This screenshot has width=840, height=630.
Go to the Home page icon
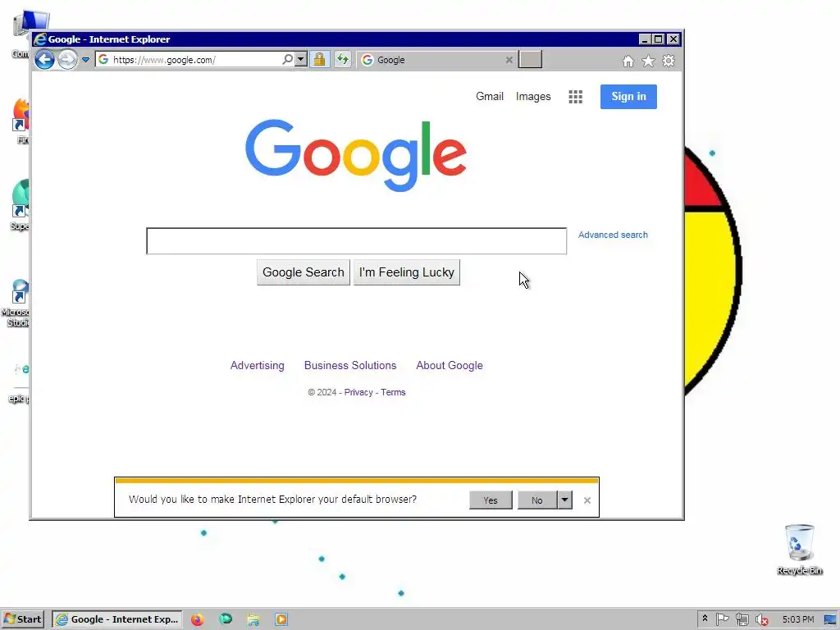tap(628, 61)
